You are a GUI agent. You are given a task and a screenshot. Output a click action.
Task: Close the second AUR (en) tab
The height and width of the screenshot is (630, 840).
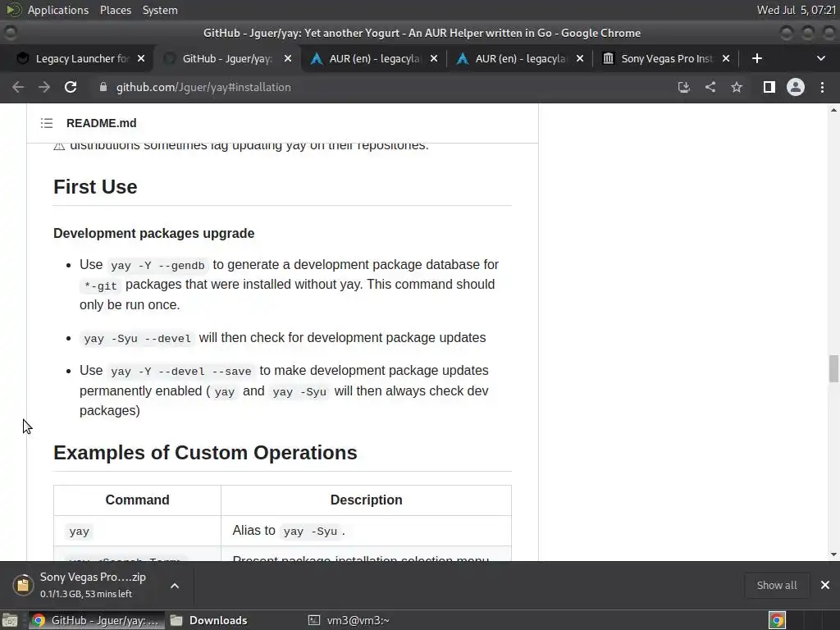click(580, 58)
